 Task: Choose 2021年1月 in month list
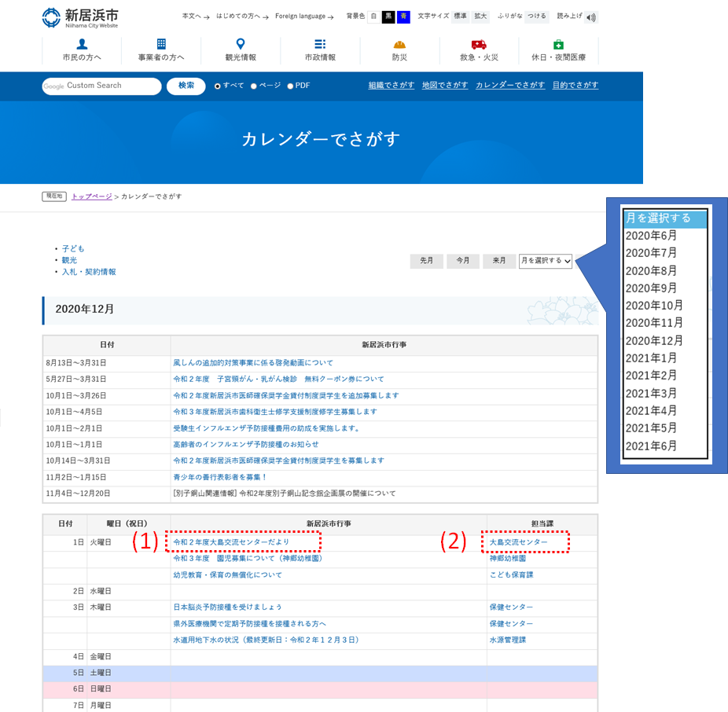(652, 358)
